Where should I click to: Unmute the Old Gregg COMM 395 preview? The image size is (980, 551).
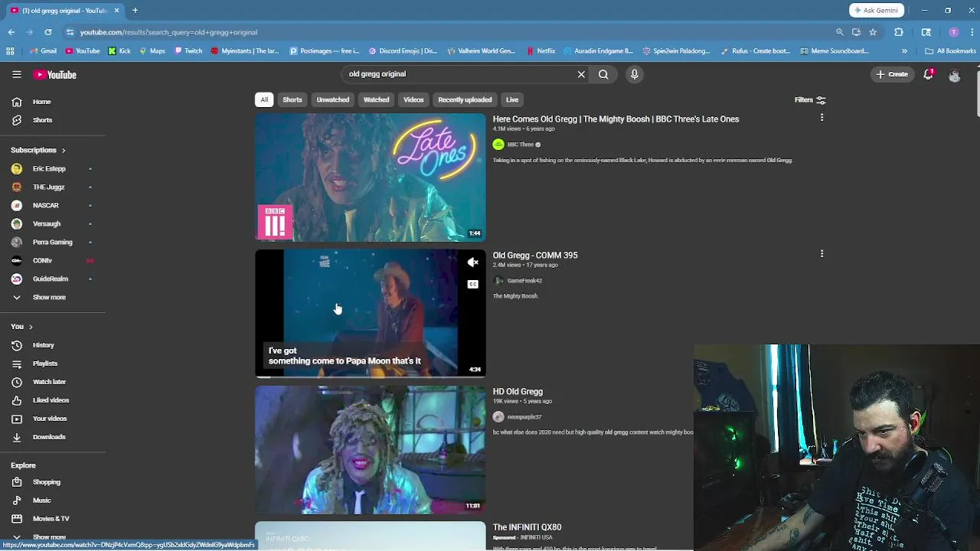[x=473, y=262]
